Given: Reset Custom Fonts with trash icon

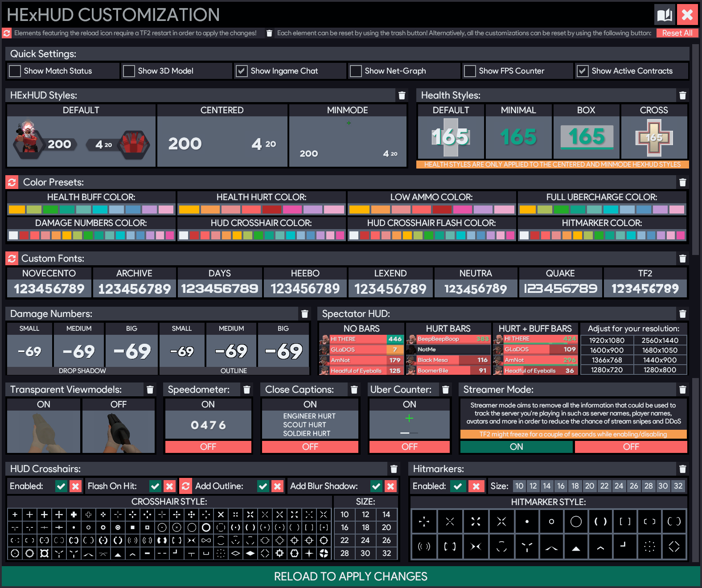Looking at the screenshot, I should [x=682, y=259].
